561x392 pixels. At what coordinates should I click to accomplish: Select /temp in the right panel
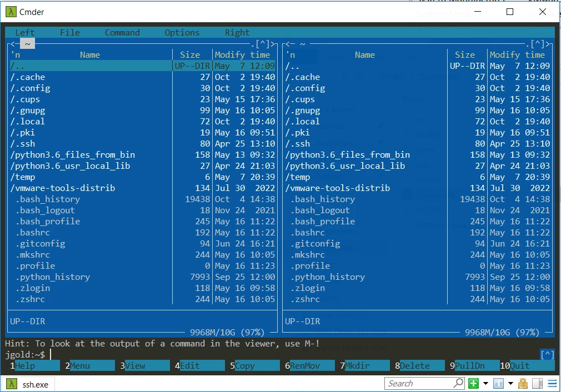[x=418, y=177]
